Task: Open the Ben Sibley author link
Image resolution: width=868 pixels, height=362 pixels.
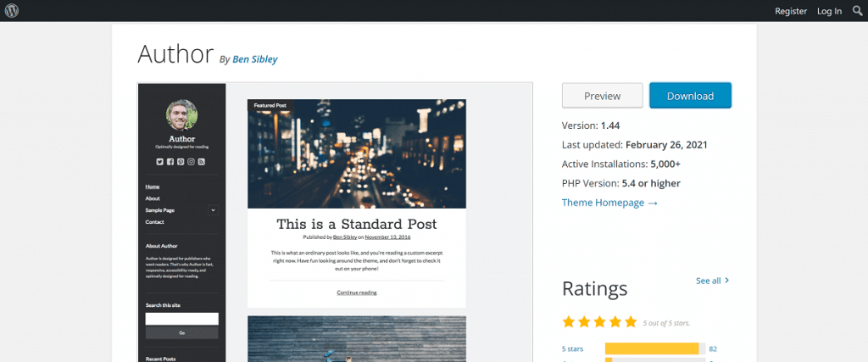Action: click(254, 59)
